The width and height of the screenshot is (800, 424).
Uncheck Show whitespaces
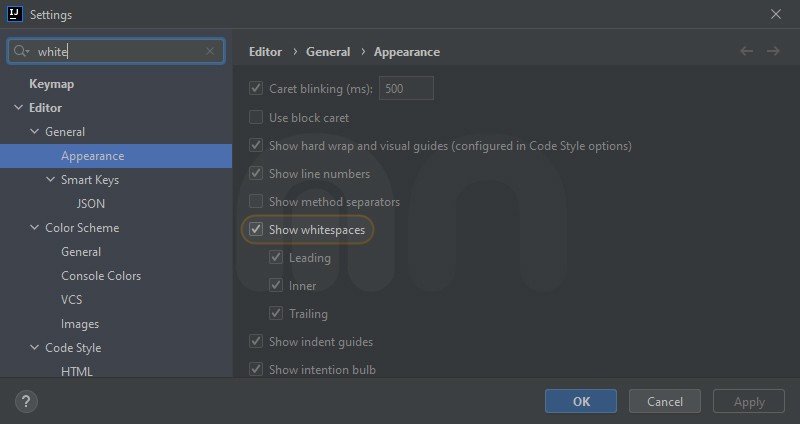pyautogui.click(x=256, y=230)
